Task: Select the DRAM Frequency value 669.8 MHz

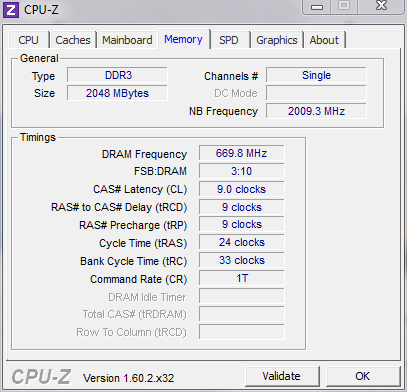Action: (242, 153)
